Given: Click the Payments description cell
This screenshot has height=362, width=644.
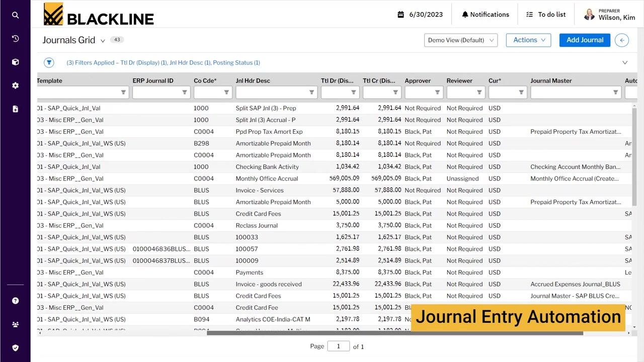Looking at the screenshot, I should click(x=249, y=273).
